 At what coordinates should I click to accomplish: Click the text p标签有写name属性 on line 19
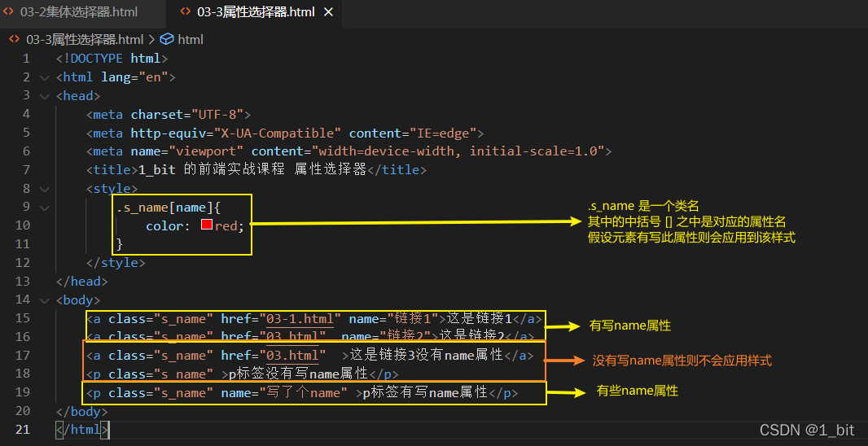[x=425, y=393]
